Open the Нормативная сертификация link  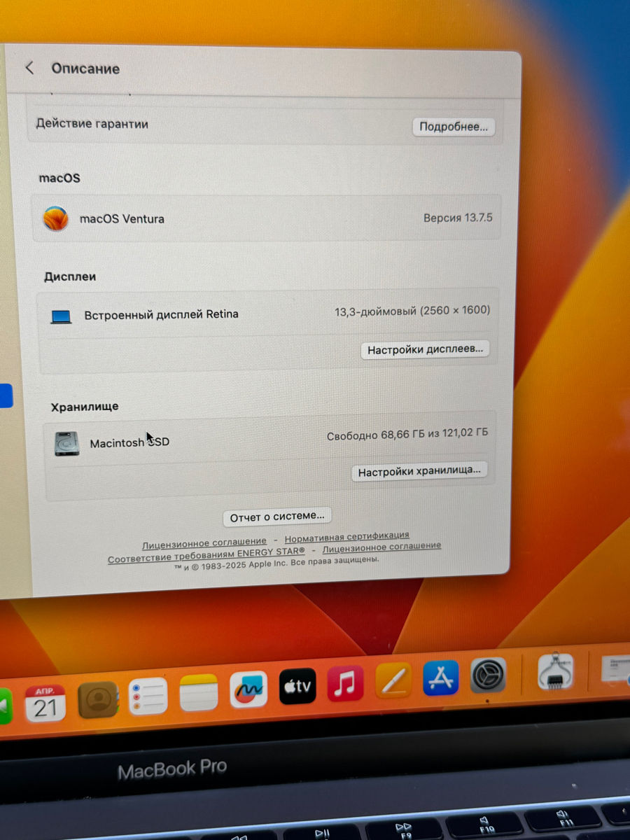tap(347, 537)
